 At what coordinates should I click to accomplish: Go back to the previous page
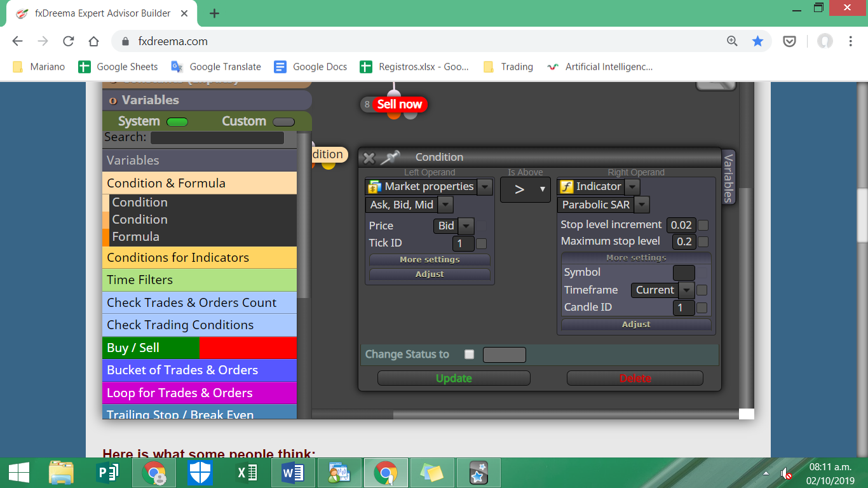point(17,41)
